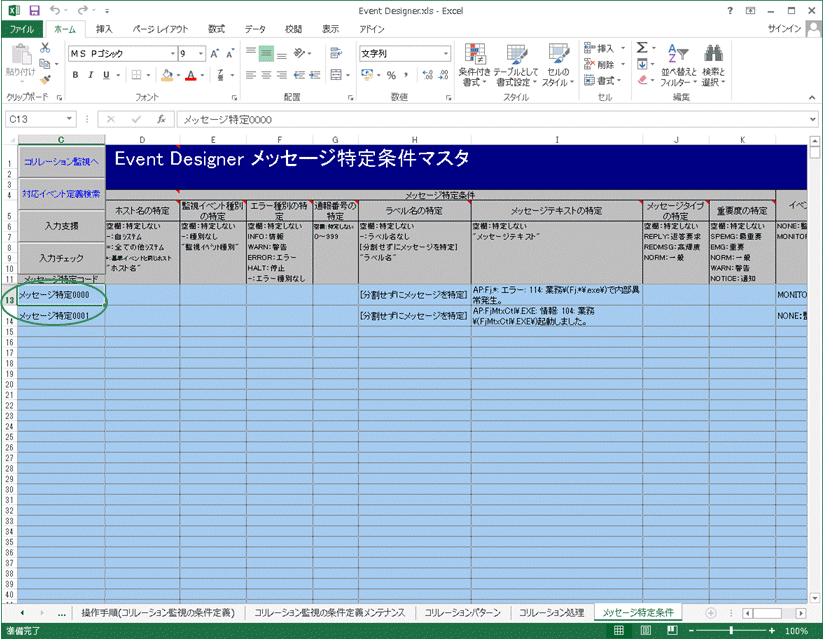Image resolution: width=823 pixels, height=639 pixels.
Task: Switch to Page Break Preview in status bar
Action: 672,630
